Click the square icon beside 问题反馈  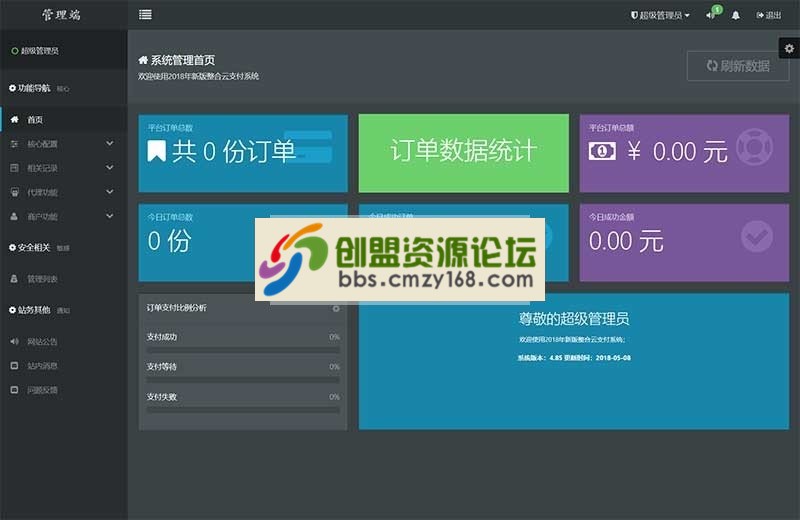(x=14, y=390)
